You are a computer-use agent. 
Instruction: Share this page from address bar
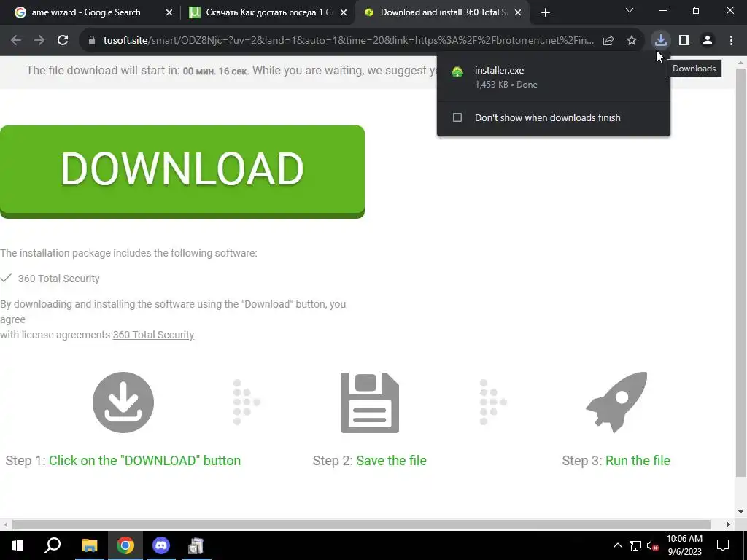(608, 41)
